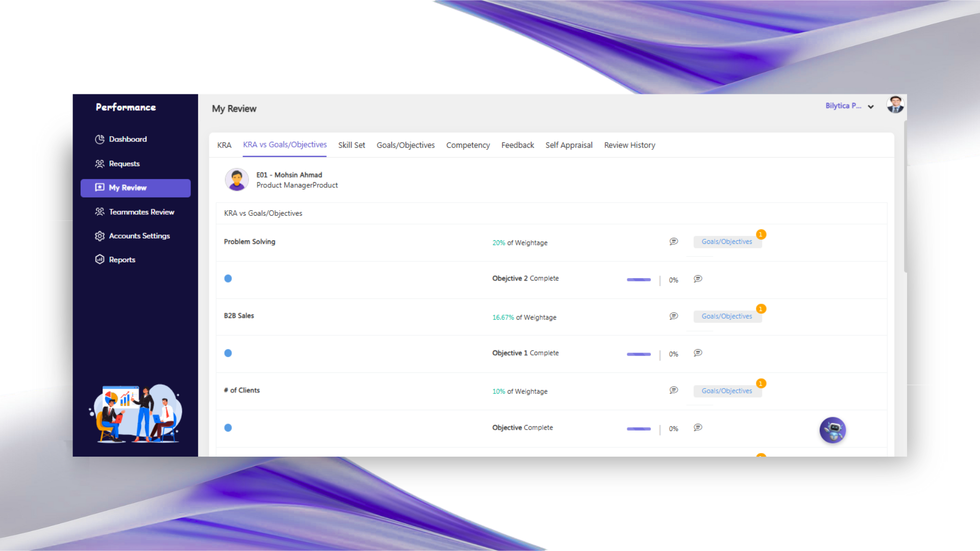Click the Accounts Settings gear icon
This screenshot has height=551, width=980.
point(100,236)
